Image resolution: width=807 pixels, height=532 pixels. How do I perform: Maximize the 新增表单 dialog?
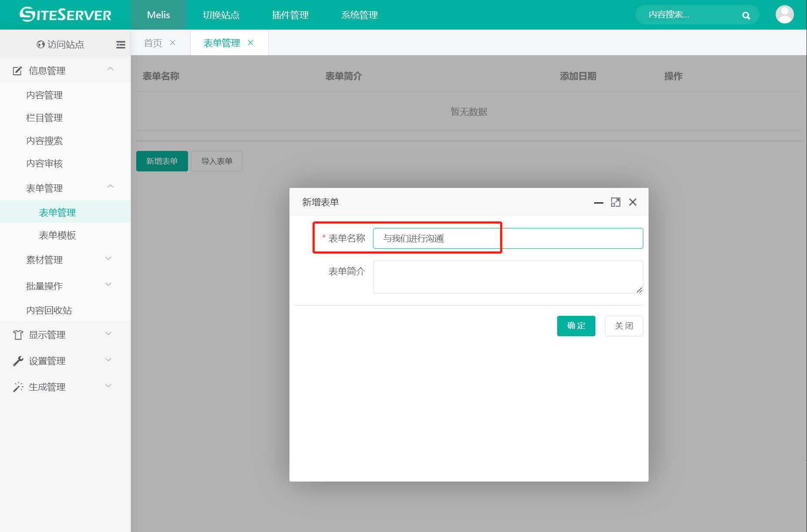615,202
